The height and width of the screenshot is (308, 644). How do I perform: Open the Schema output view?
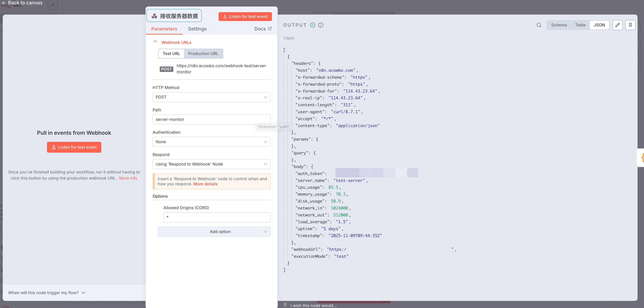click(x=559, y=25)
